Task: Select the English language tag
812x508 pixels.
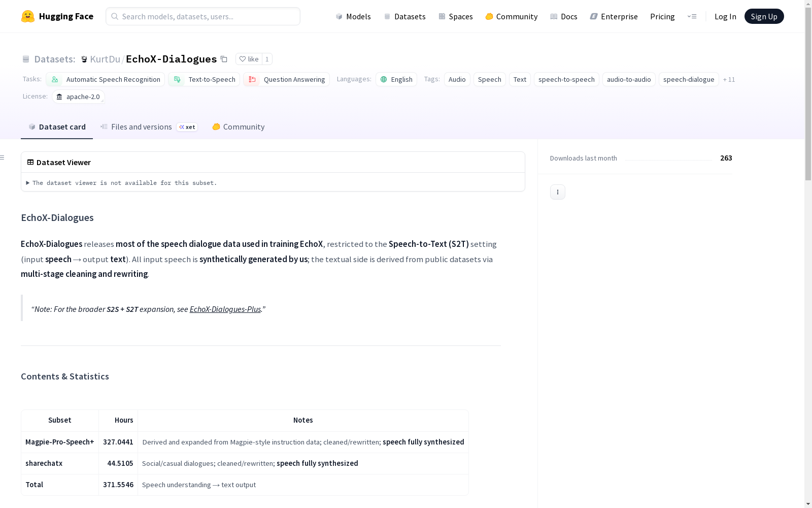Action: (x=396, y=79)
